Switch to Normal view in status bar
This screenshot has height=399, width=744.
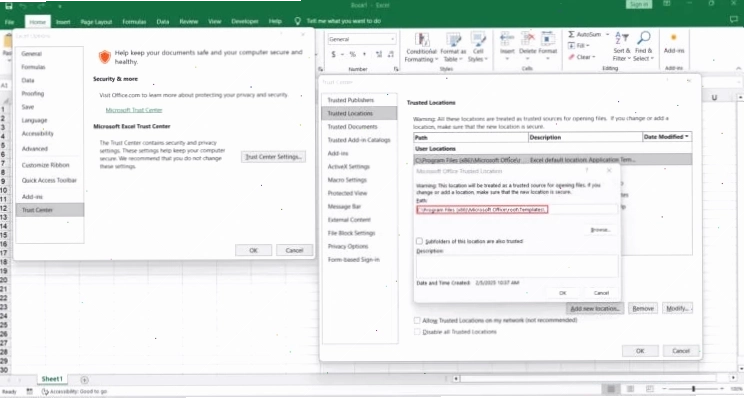coord(611,389)
